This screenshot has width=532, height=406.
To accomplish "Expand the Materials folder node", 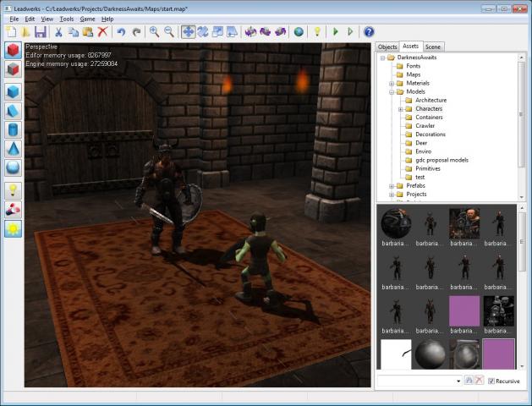I will coord(392,84).
